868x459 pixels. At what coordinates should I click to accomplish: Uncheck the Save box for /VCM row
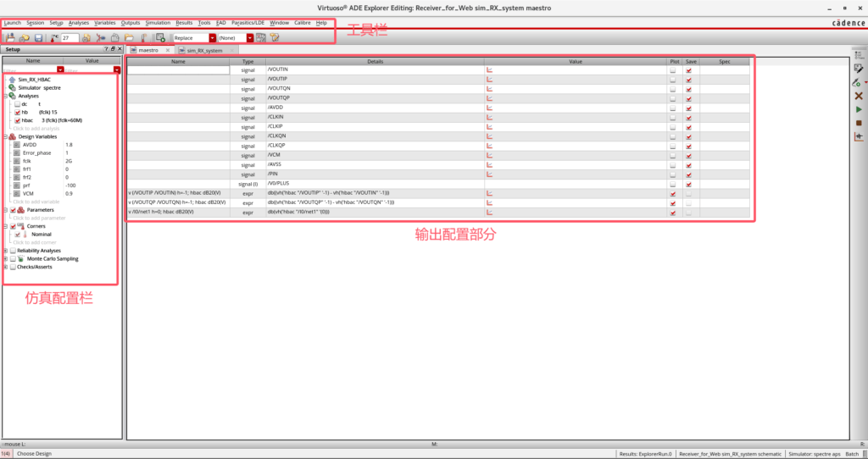(x=689, y=155)
